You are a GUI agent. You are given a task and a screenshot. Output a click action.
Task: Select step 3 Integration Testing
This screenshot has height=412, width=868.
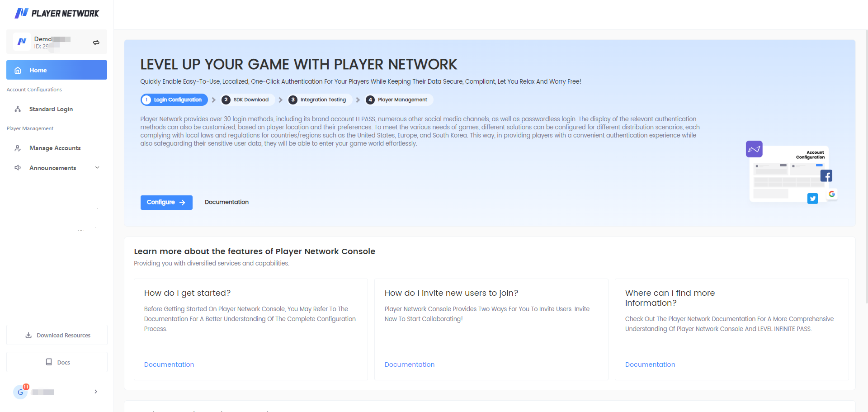click(x=319, y=100)
